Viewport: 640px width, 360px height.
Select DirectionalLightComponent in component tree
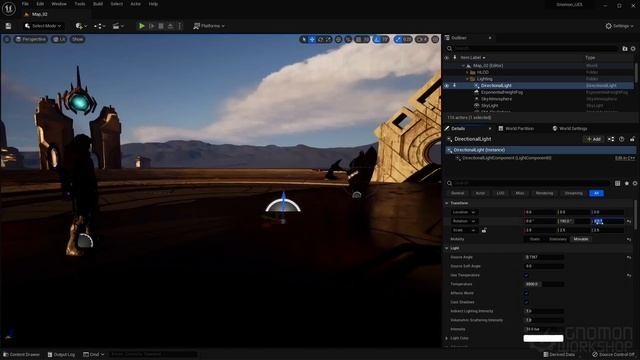(507, 158)
